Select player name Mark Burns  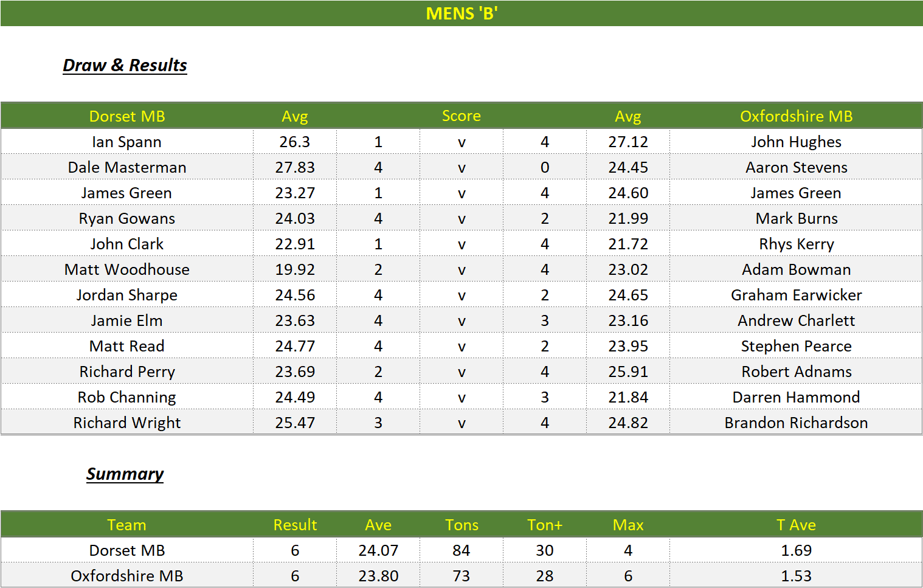(x=796, y=218)
